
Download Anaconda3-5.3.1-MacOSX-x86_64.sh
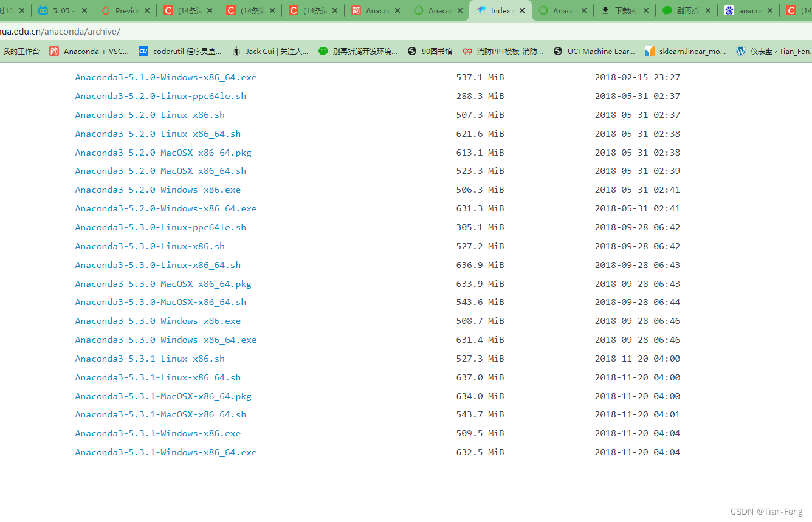point(160,414)
